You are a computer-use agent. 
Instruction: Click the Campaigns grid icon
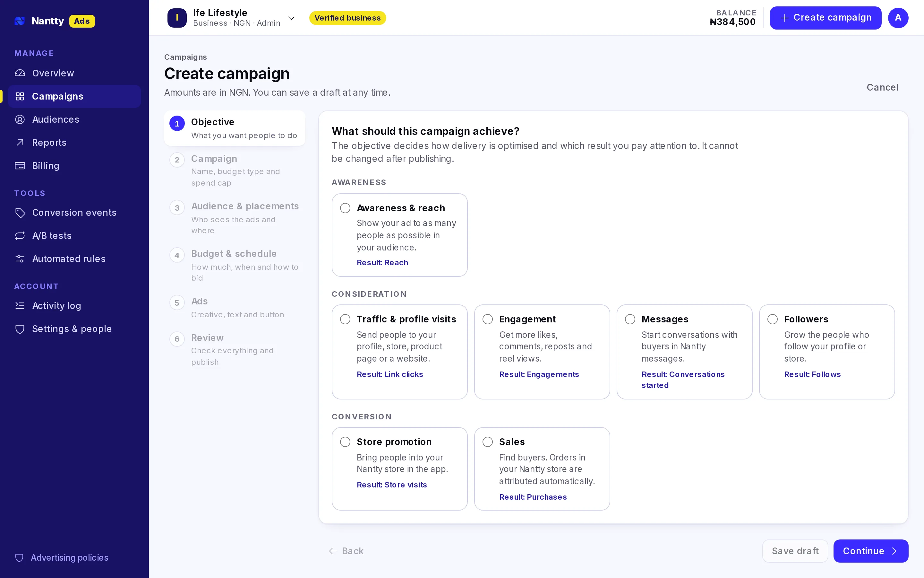(20, 96)
